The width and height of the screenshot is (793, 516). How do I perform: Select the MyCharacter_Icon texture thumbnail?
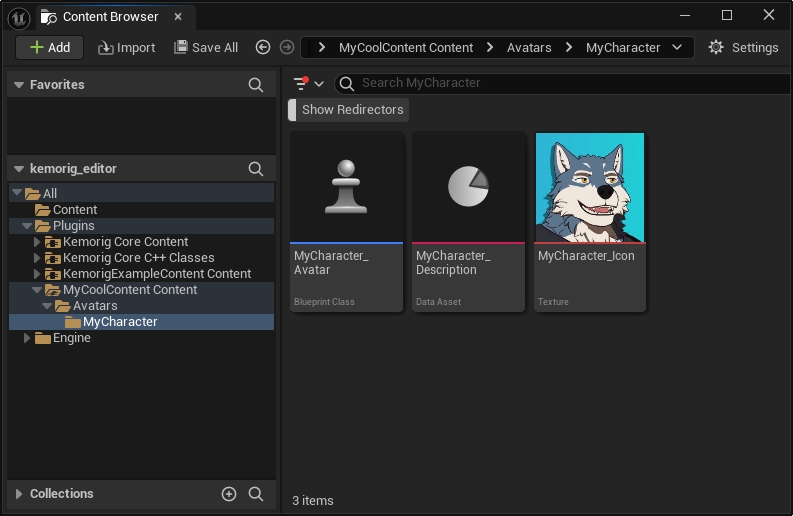589,187
